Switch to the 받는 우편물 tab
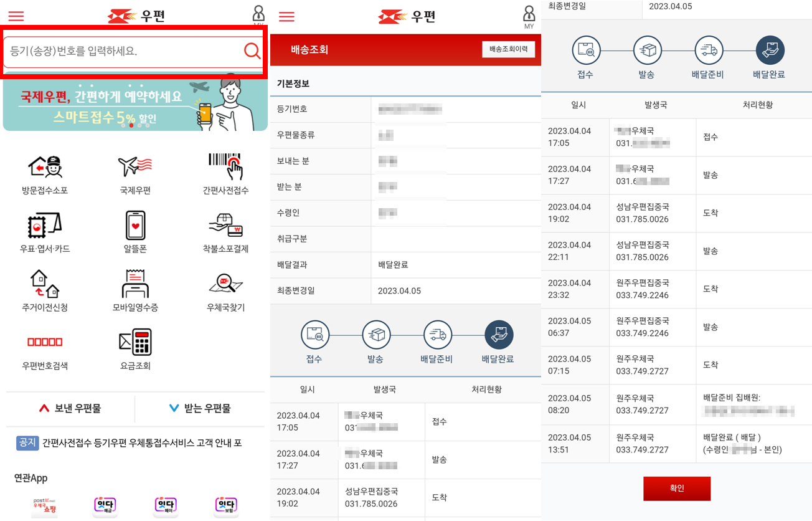Image resolution: width=812 pixels, height=521 pixels. pos(201,409)
